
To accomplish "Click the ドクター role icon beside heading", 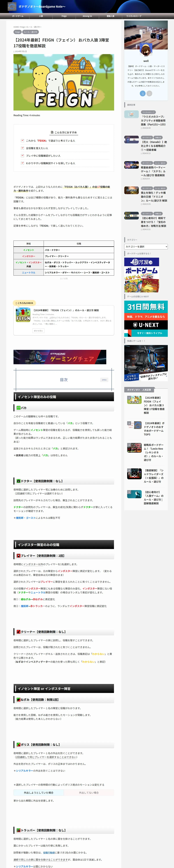I will 19,481.
